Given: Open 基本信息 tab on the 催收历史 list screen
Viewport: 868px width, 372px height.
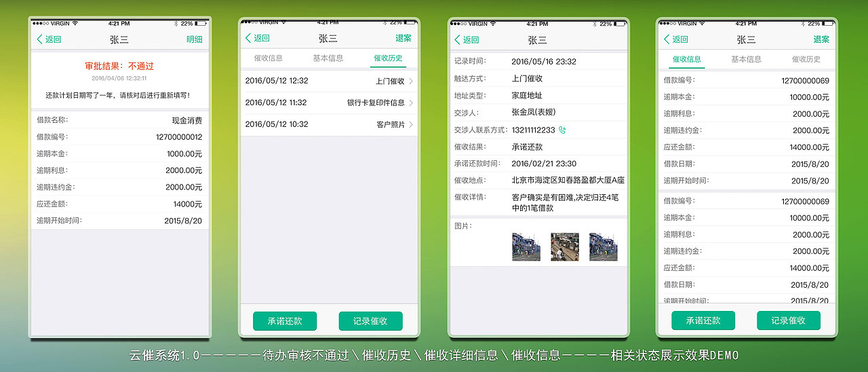Looking at the screenshot, I should pos(328,58).
